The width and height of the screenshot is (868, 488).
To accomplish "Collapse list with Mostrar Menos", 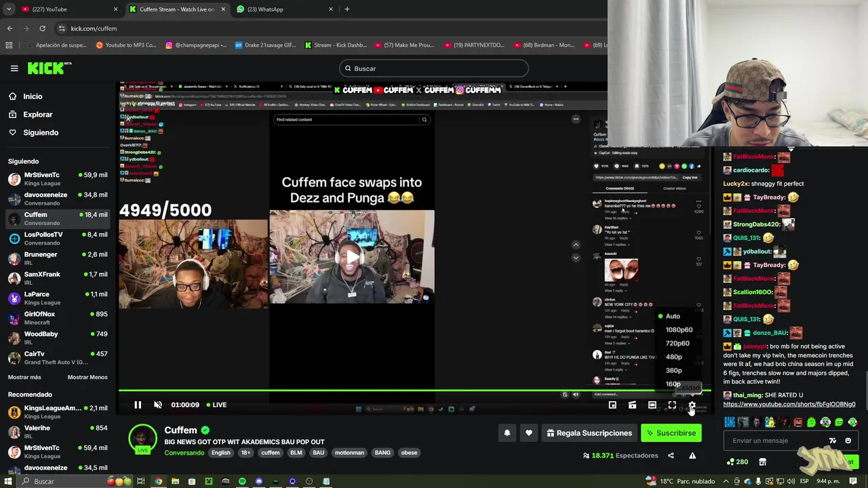I will (87, 377).
